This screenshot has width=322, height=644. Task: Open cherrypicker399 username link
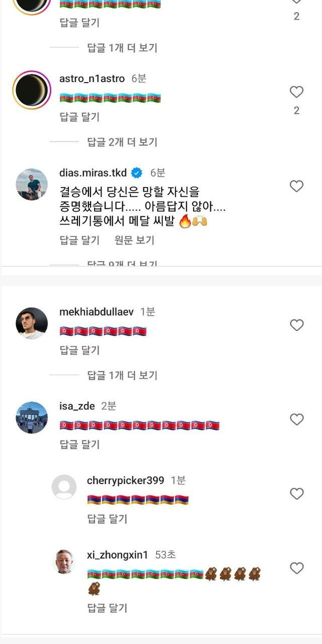tap(125, 480)
